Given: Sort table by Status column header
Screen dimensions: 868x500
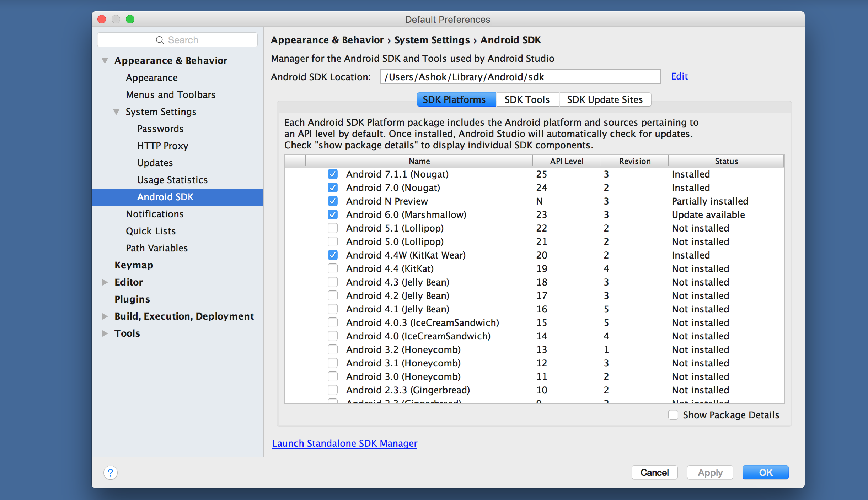Looking at the screenshot, I should point(726,161).
